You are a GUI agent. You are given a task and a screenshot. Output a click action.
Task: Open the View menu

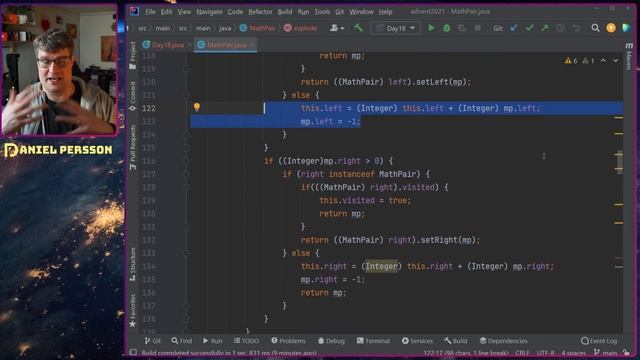point(184,11)
